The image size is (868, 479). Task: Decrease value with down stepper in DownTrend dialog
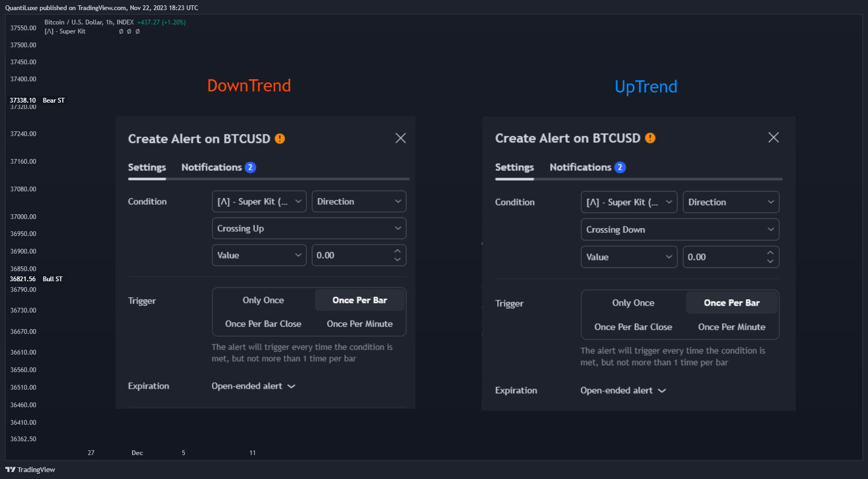398,259
